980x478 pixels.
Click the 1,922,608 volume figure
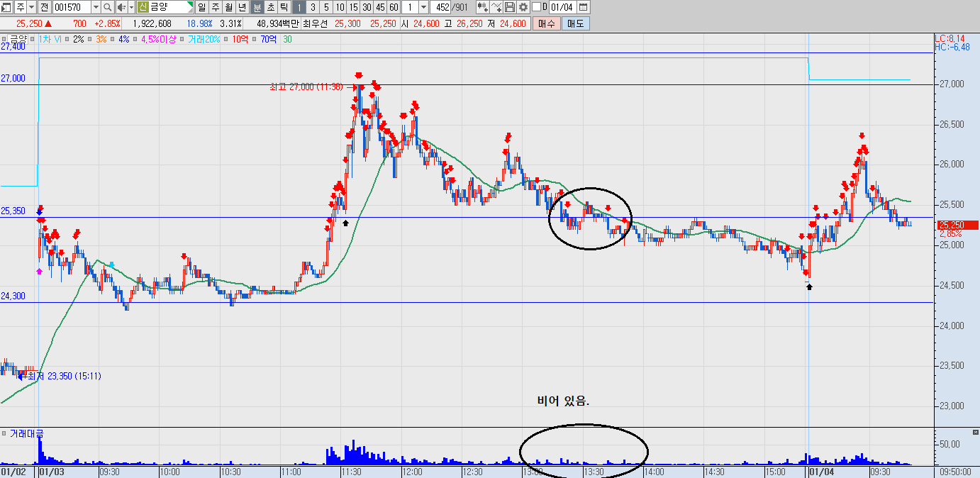(x=152, y=23)
